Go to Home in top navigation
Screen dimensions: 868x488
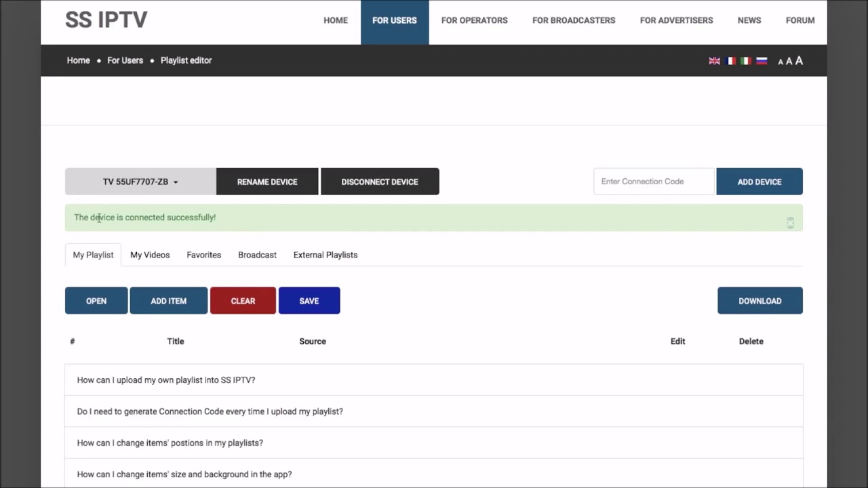tap(336, 20)
